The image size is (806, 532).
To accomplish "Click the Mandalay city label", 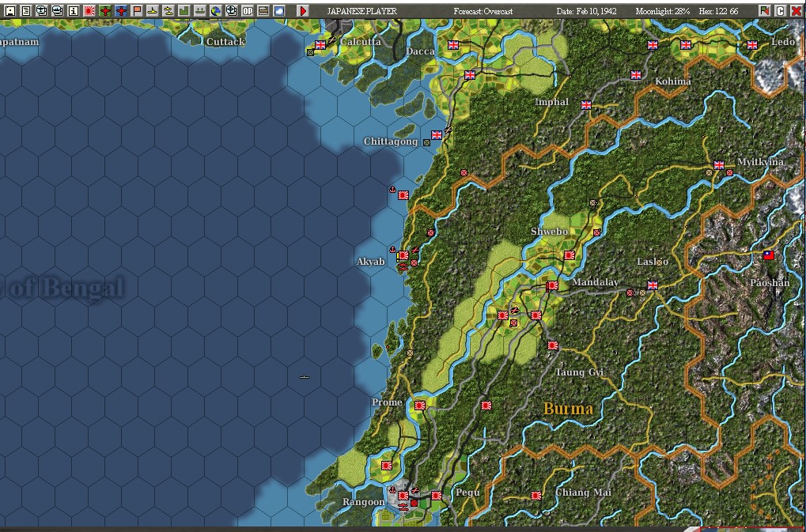I will [x=595, y=282].
